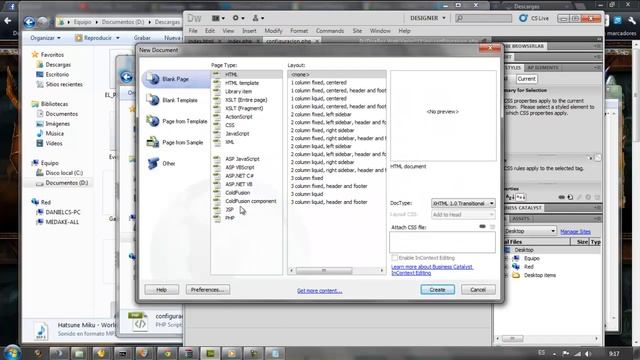Click the attach style sheet link icon
This screenshot has height=360, width=640.
point(482,227)
